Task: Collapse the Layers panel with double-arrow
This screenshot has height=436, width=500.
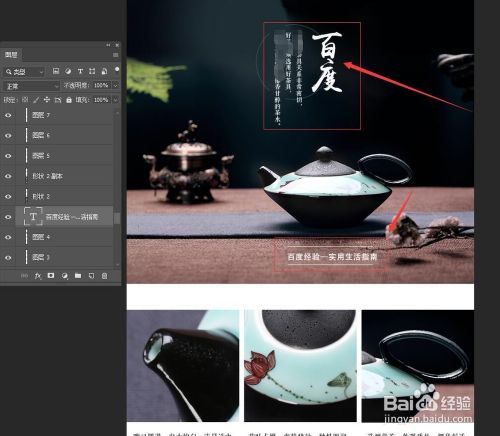Action: 108,45
